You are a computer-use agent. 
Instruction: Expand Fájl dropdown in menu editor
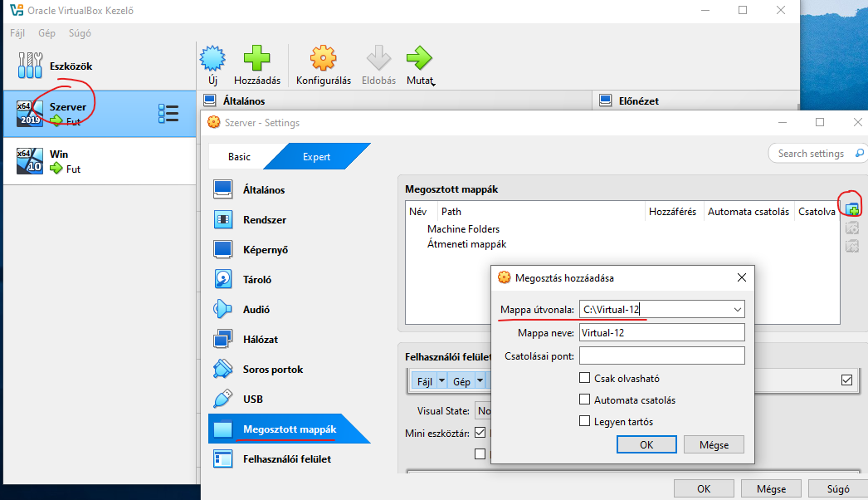pos(441,381)
